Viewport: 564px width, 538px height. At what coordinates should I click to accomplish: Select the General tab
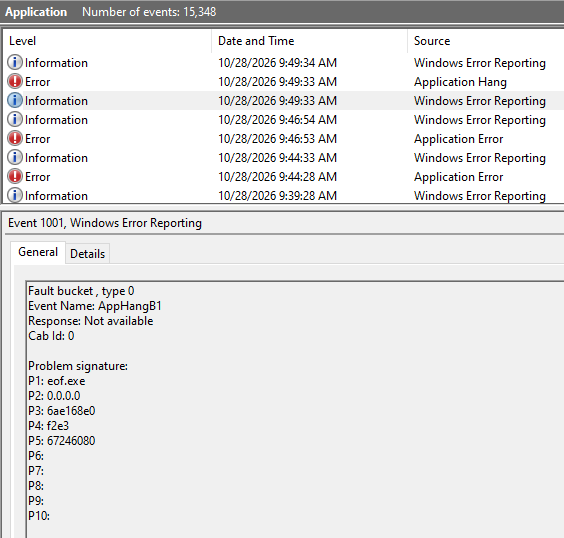pyautogui.click(x=38, y=252)
